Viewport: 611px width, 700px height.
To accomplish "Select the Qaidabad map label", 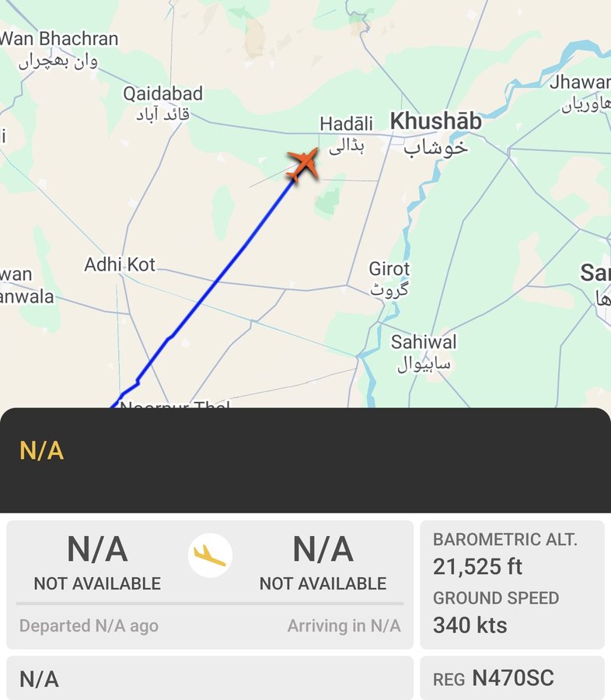I will (x=162, y=94).
